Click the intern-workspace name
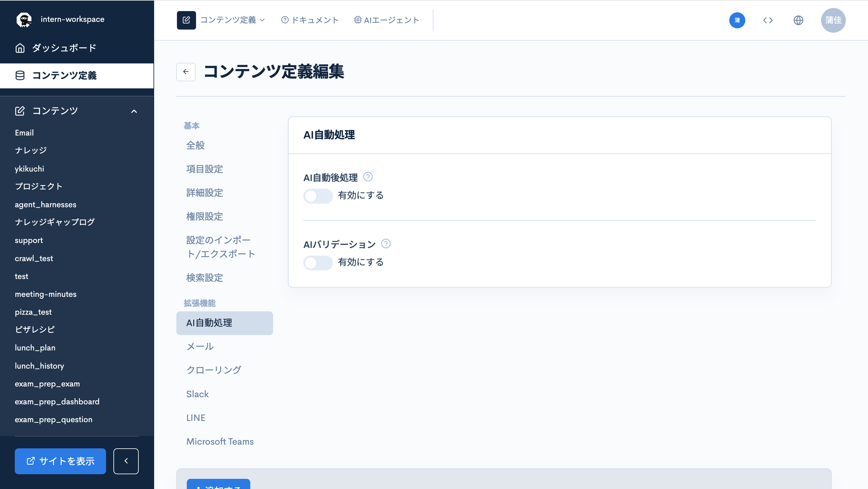The width and height of the screenshot is (868, 489). tap(72, 19)
